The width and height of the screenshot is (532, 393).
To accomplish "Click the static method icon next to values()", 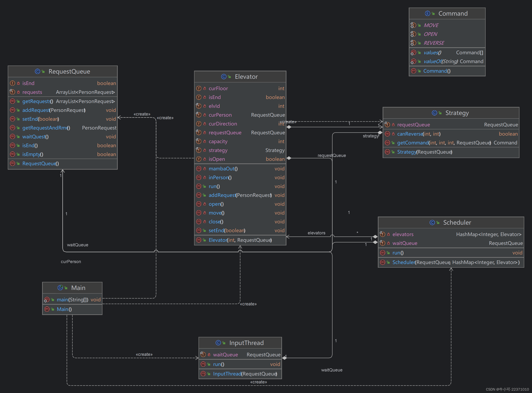I will 413,53.
